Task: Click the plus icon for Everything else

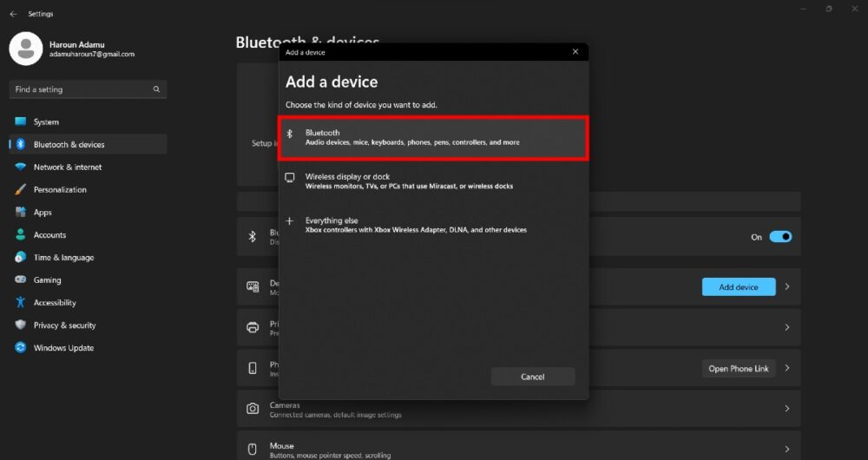Action: [290, 221]
